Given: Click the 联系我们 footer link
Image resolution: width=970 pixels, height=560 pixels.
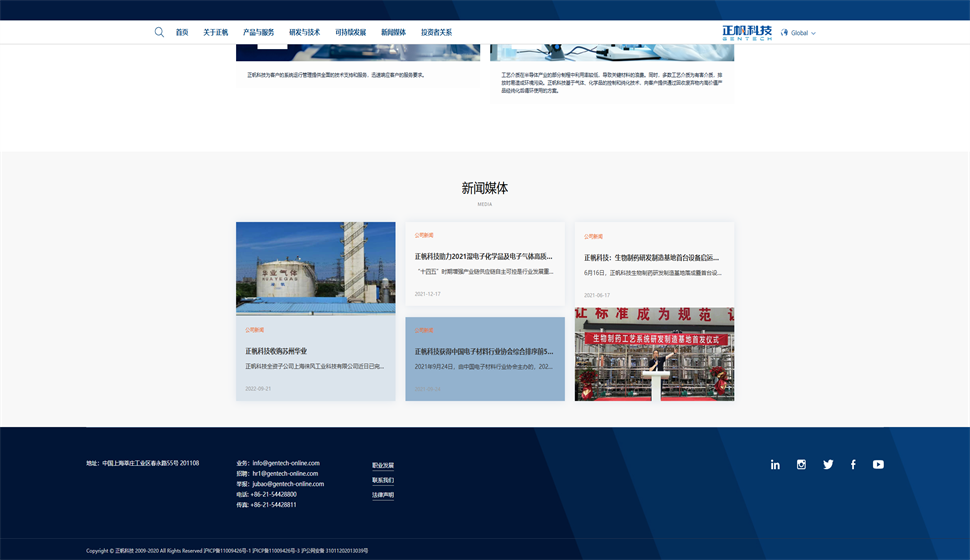Looking at the screenshot, I should (x=383, y=480).
